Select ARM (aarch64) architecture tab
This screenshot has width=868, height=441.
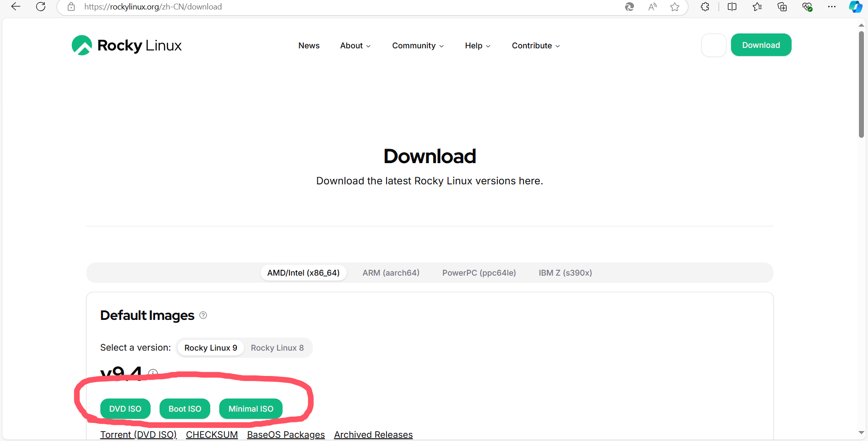(391, 273)
